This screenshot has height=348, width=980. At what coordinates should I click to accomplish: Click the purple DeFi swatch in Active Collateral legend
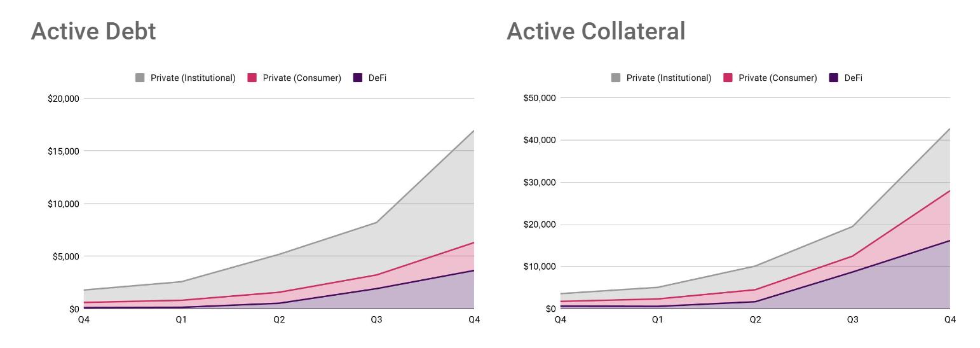(834, 78)
